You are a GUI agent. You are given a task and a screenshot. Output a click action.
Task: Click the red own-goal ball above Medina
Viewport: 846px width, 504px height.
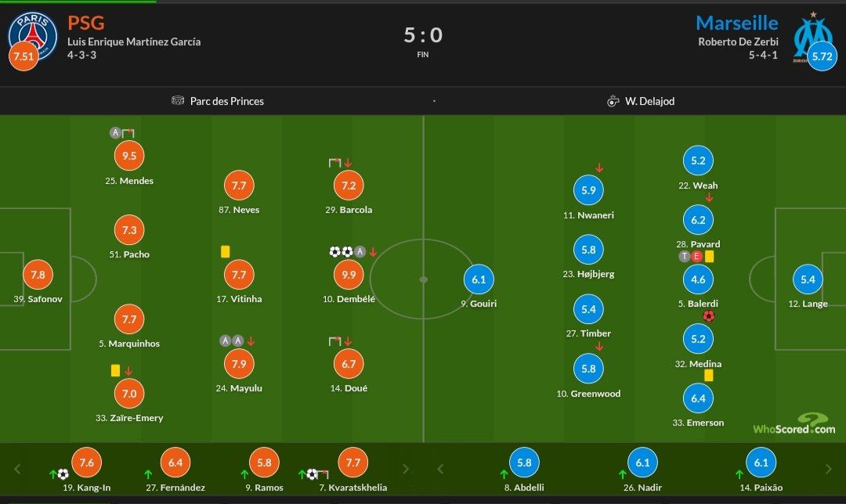(709, 316)
